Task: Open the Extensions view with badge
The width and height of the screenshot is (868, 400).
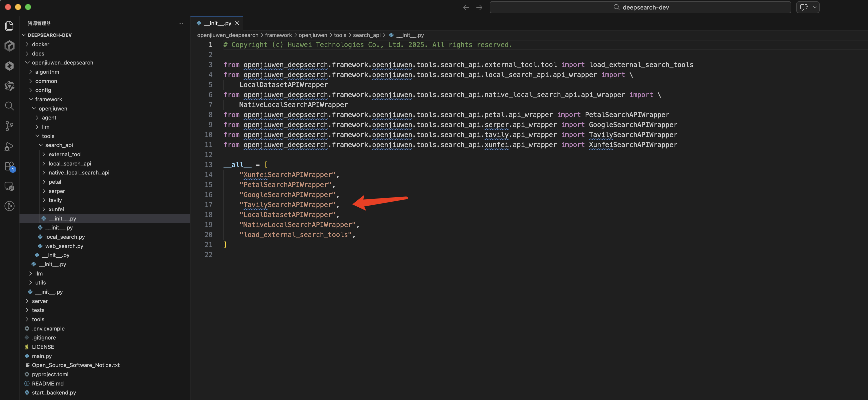Action: 10,166
